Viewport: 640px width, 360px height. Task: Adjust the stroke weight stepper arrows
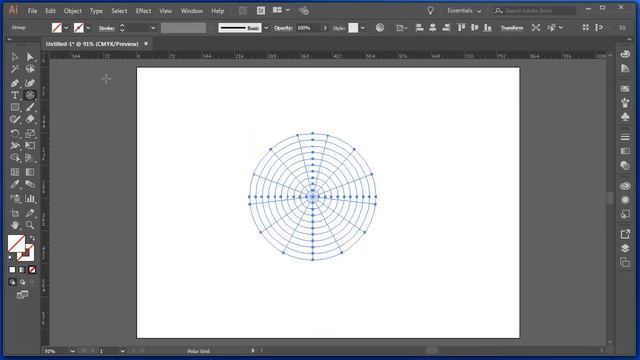click(122, 28)
